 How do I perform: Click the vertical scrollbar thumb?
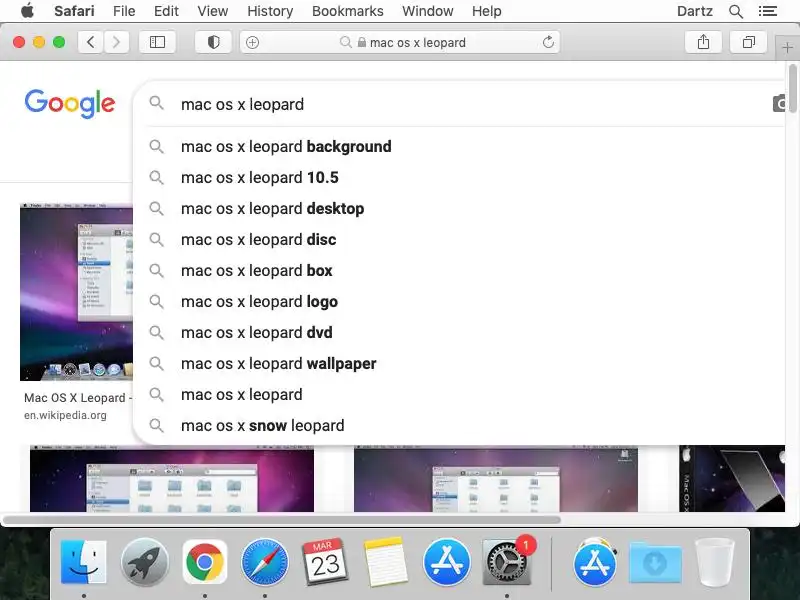792,88
